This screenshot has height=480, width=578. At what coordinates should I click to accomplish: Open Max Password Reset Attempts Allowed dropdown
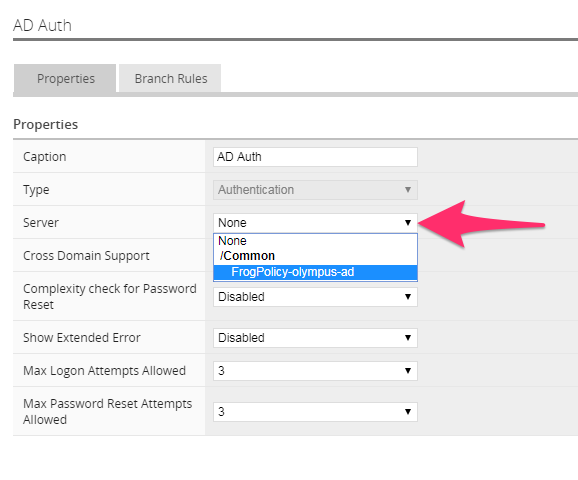[315, 411]
